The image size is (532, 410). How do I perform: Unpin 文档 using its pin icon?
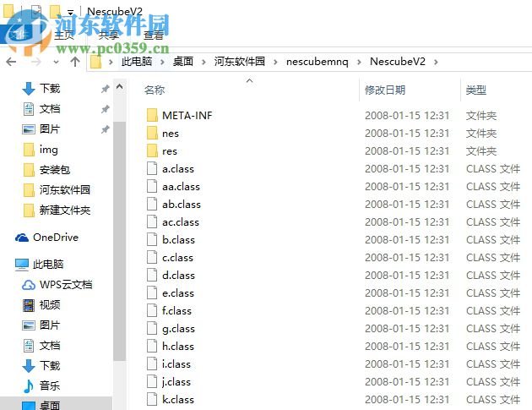coord(106,109)
